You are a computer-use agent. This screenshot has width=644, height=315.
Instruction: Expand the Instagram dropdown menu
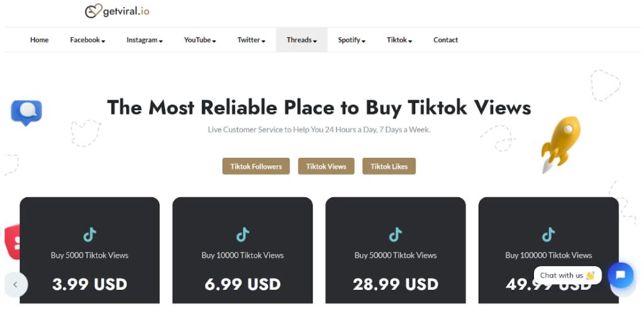tap(145, 40)
